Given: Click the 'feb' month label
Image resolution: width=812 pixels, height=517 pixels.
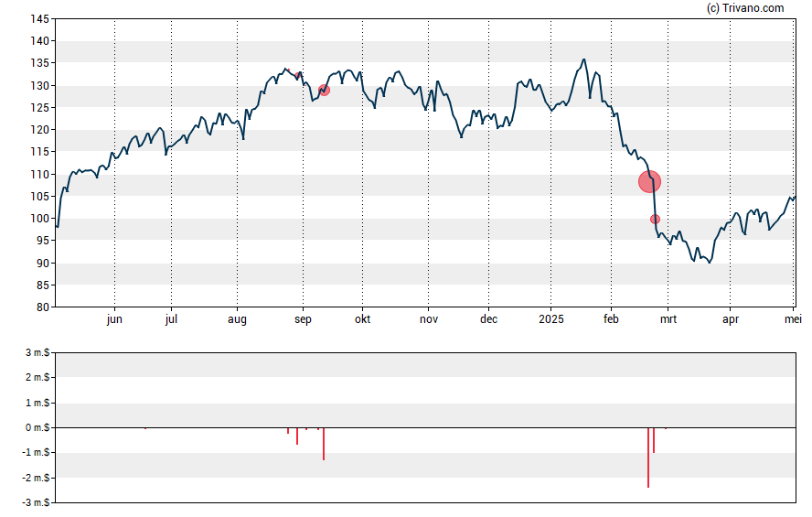Looking at the screenshot, I should click(x=611, y=319).
